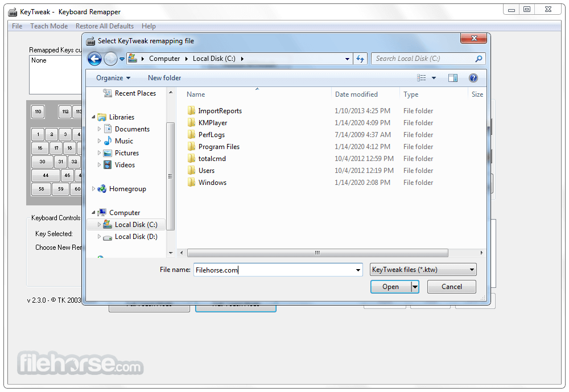Sort files by the Name column
The width and height of the screenshot is (569, 392).
tap(196, 94)
